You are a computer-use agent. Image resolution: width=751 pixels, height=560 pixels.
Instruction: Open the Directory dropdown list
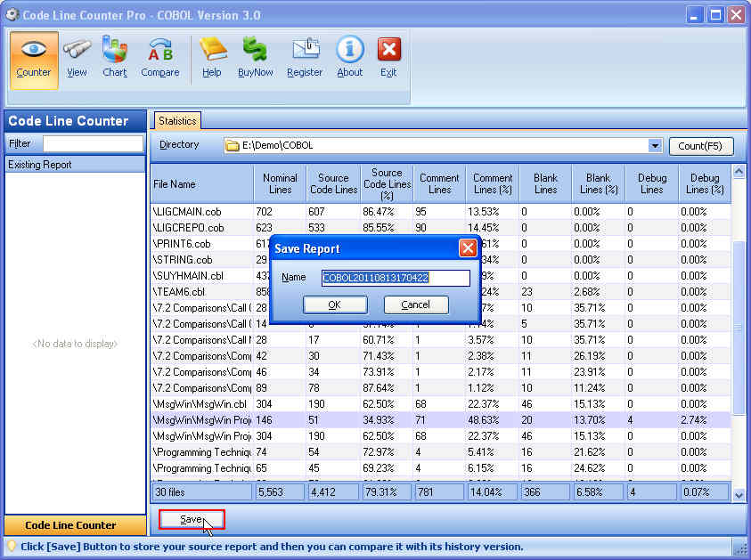point(654,145)
